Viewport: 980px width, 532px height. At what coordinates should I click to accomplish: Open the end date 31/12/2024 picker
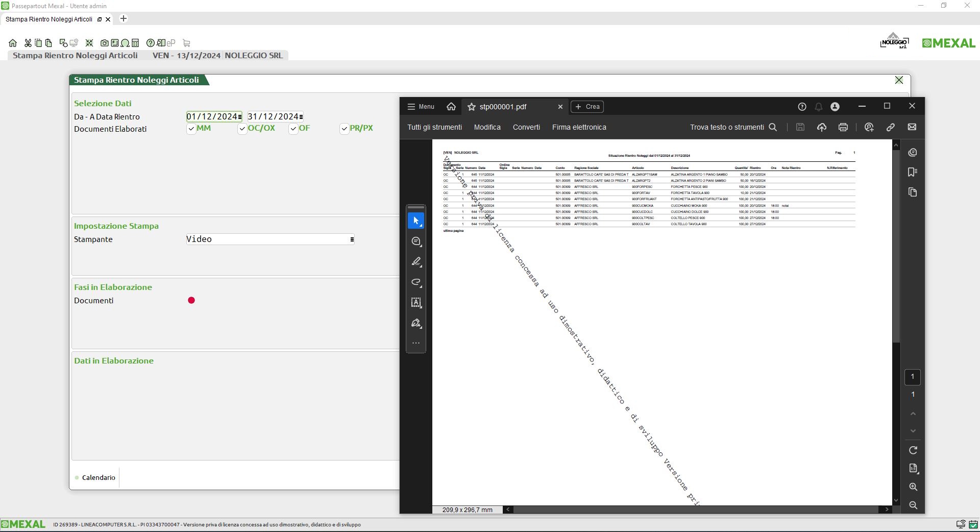coord(301,117)
